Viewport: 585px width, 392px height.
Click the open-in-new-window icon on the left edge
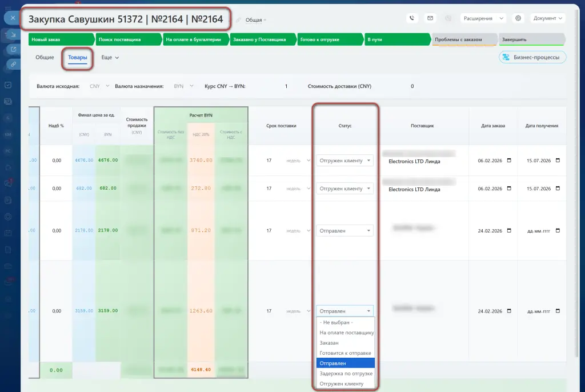click(13, 49)
